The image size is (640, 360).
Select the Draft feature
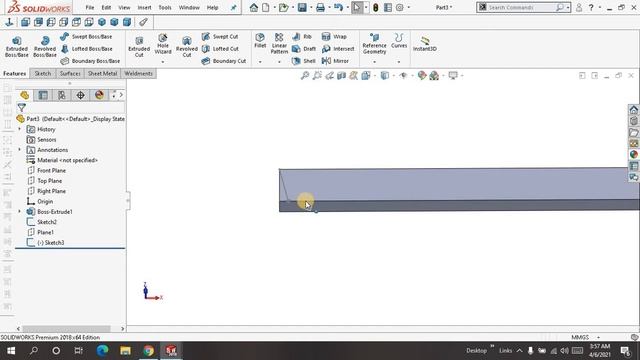(x=304, y=49)
